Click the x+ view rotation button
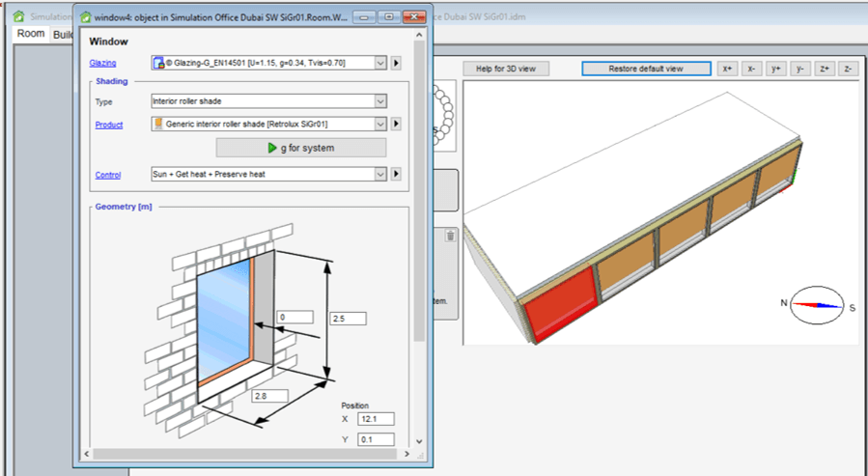Image resolution: width=868 pixels, height=476 pixels. (728, 69)
